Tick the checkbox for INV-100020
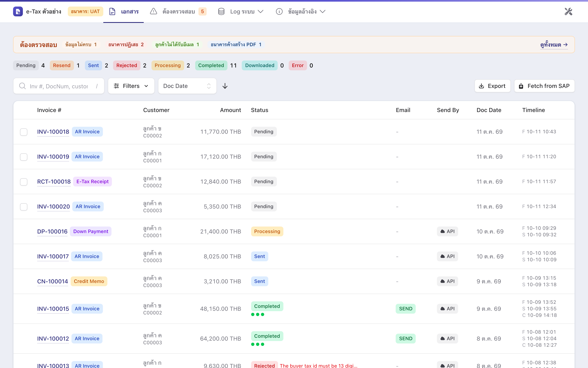 [x=23, y=207]
